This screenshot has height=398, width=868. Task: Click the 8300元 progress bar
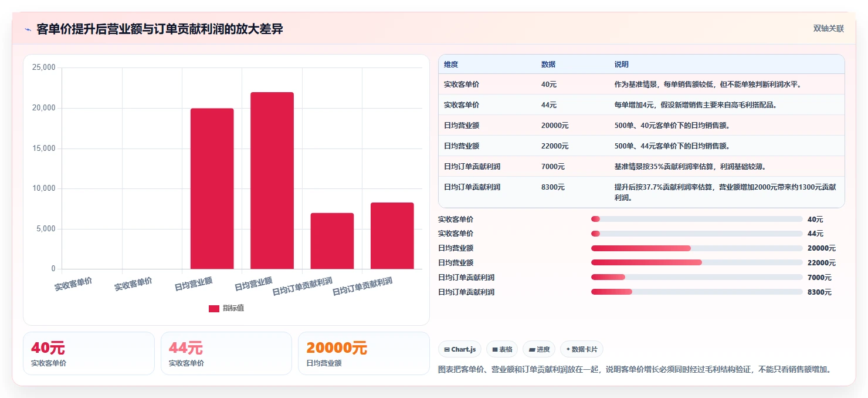(x=697, y=292)
